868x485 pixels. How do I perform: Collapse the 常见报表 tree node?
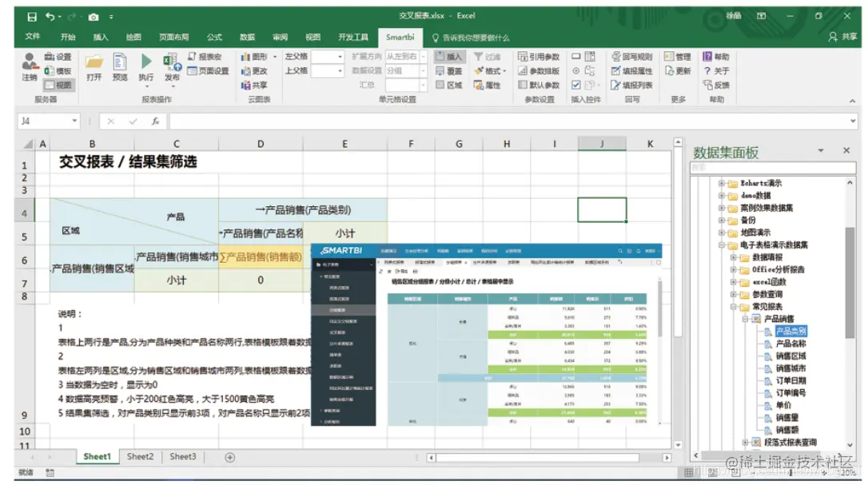[x=733, y=307]
